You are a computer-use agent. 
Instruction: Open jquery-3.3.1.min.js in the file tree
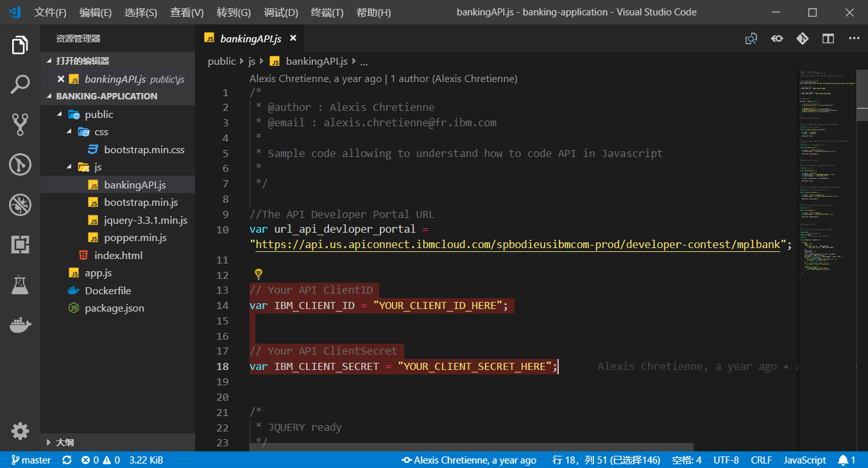click(x=117, y=220)
